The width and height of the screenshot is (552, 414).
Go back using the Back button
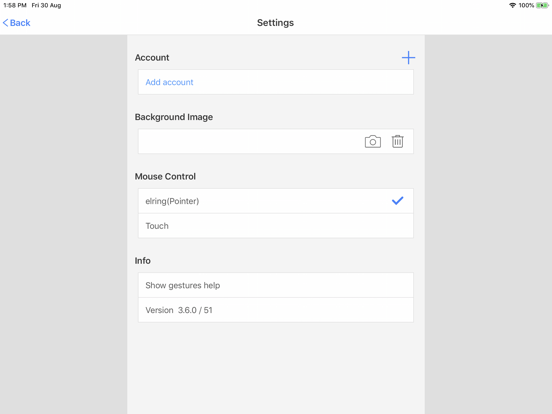pos(16,23)
